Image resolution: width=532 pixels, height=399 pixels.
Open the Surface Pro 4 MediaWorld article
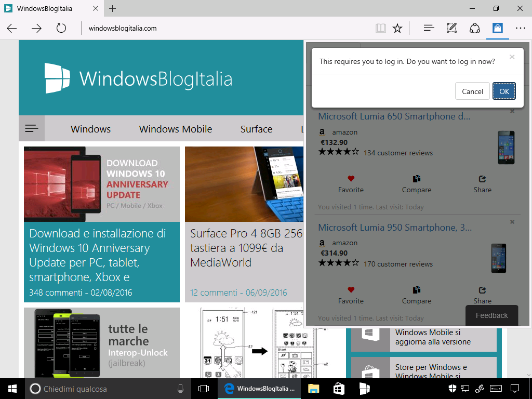click(x=247, y=248)
